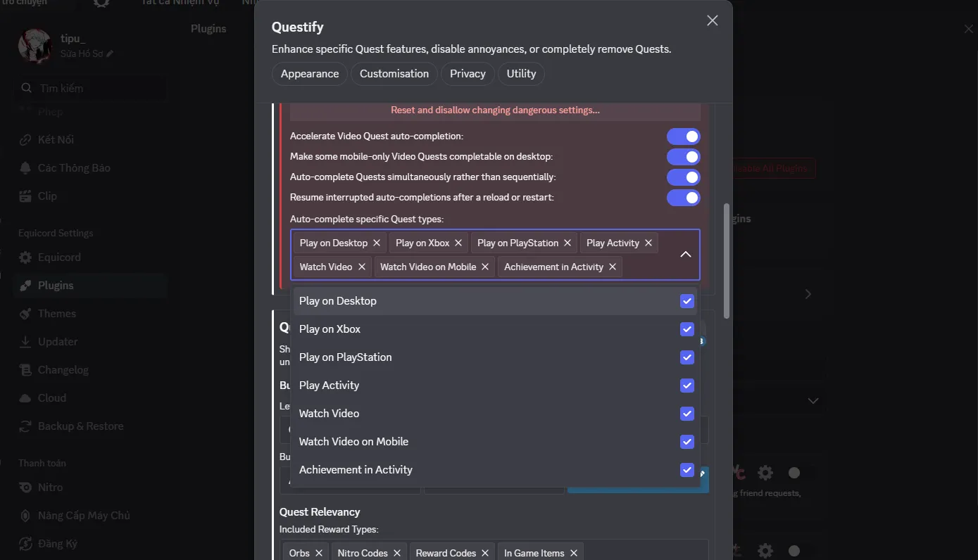Uncheck Achievement in Activity checkbox
This screenshot has height=560, width=978.
pos(687,470)
